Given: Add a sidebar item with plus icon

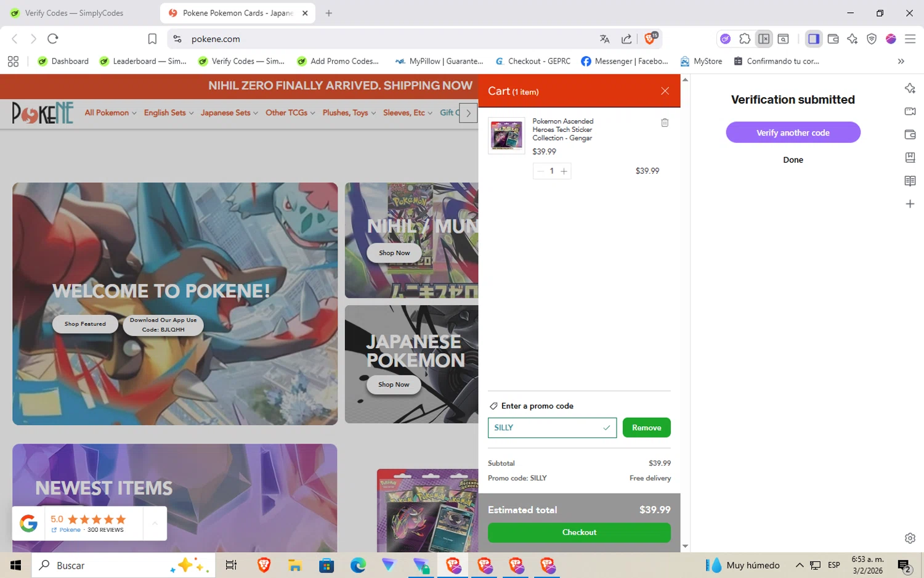Looking at the screenshot, I should [910, 204].
